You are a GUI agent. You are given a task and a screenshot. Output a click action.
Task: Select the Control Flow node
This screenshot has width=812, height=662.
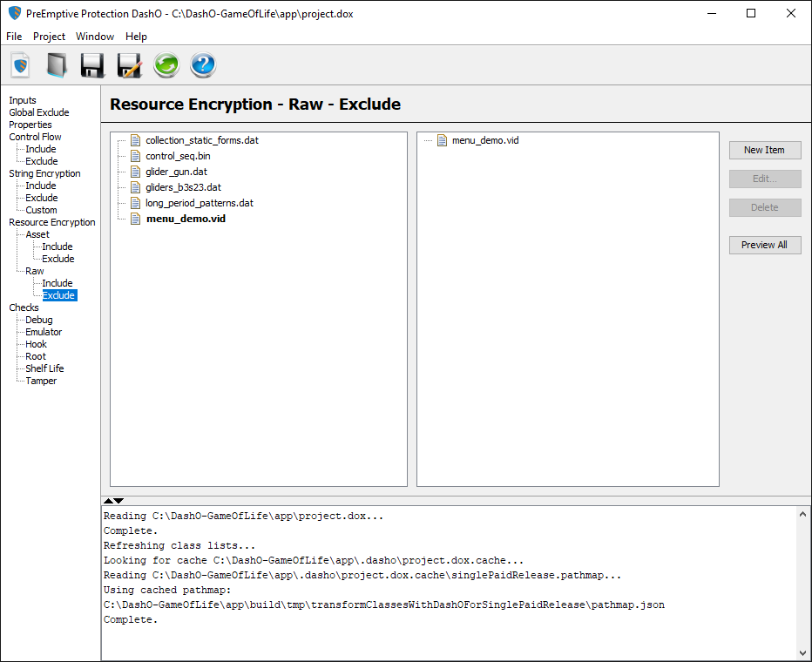point(35,137)
